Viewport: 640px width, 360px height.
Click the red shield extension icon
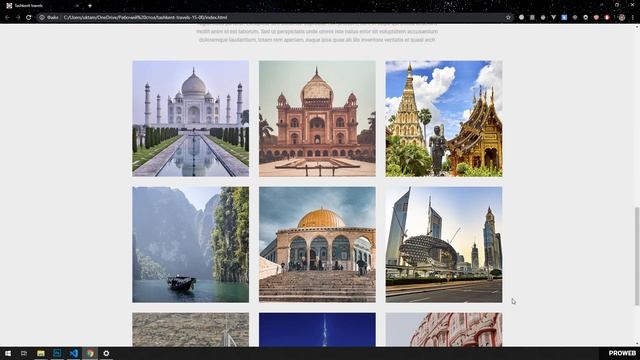[x=596, y=18]
